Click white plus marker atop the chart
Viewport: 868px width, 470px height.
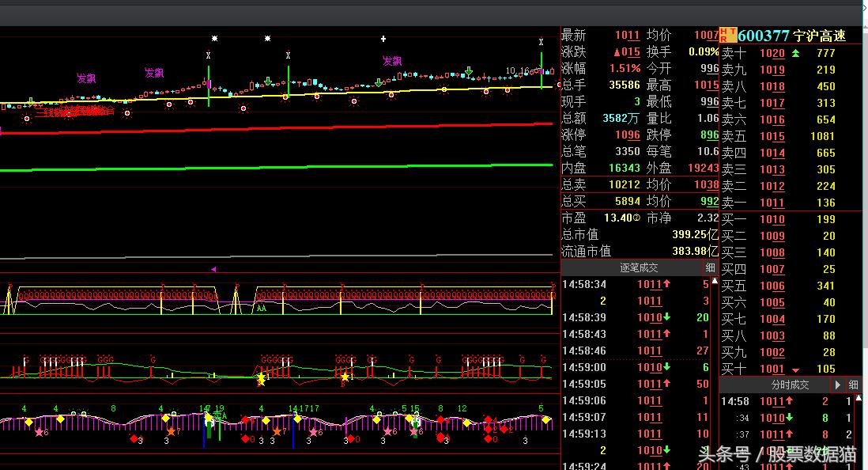pos(383,39)
